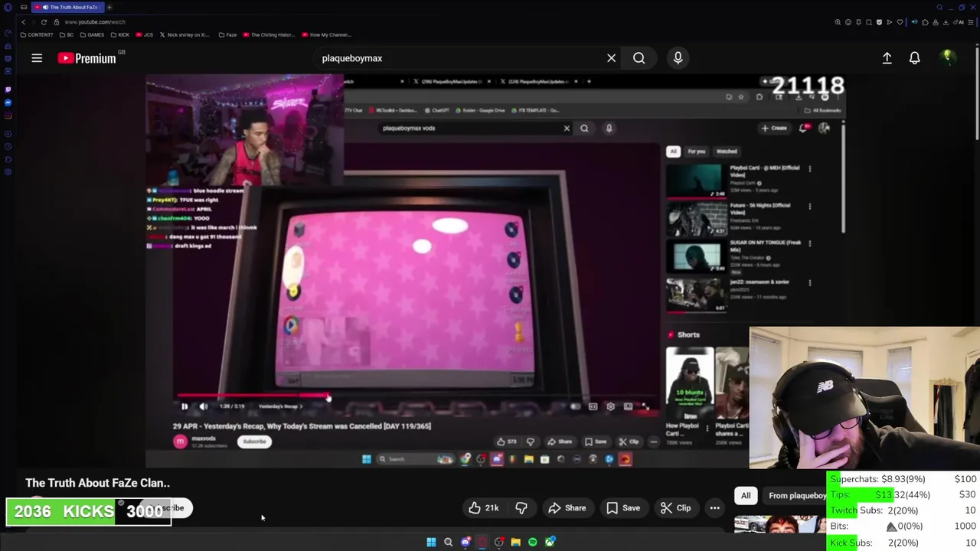Create a clip with the Clip button
Screen dimensions: 980x551
click(676, 508)
